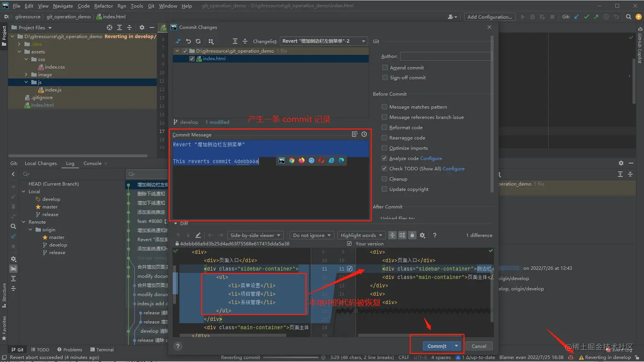Viewport: 644px width, 362px height.
Task: Click horizontal scrollbar of Project panel
Action: pyautogui.click(x=78, y=156)
